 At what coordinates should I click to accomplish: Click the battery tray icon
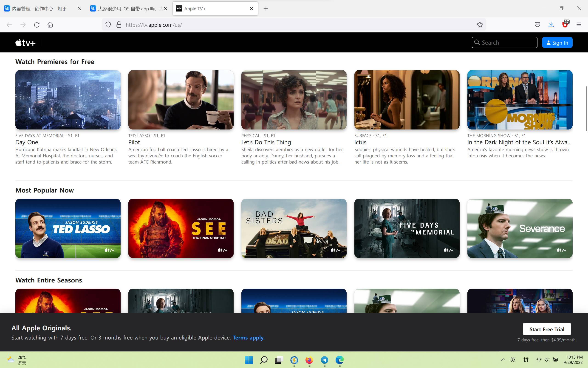[555, 360]
